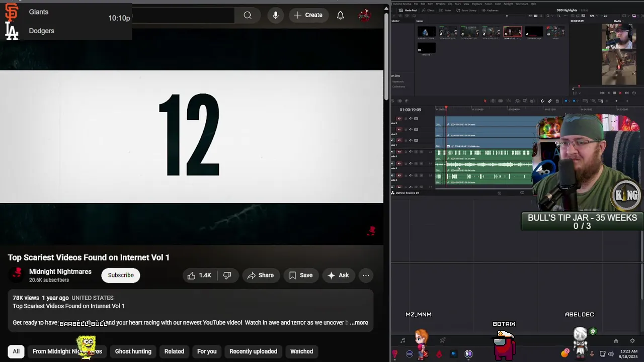Open the YouTube account avatar menu
Viewport: 644px width, 362px height.
pos(364,15)
